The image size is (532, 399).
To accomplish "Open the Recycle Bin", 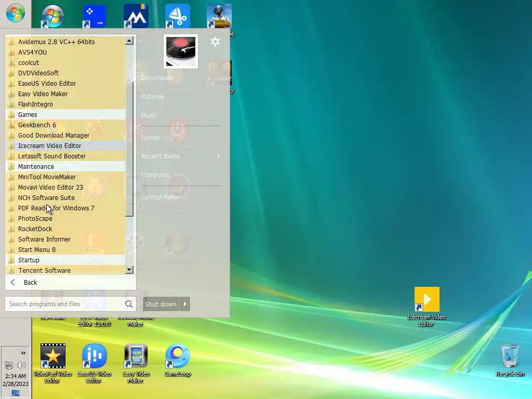I will 510,361.
